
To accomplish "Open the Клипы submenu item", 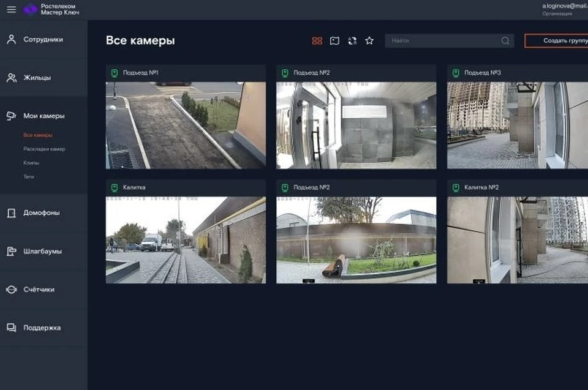I will click(31, 163).
